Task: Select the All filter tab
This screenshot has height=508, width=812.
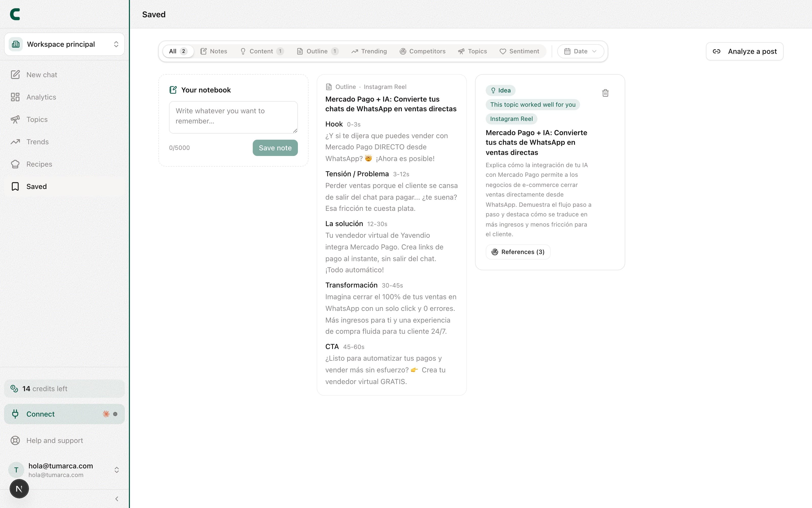Action: tap(178, 51)
